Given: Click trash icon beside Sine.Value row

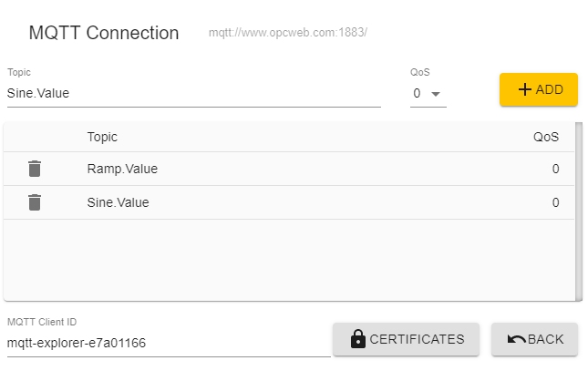Looking at the screenshot, I should (35, 202).
